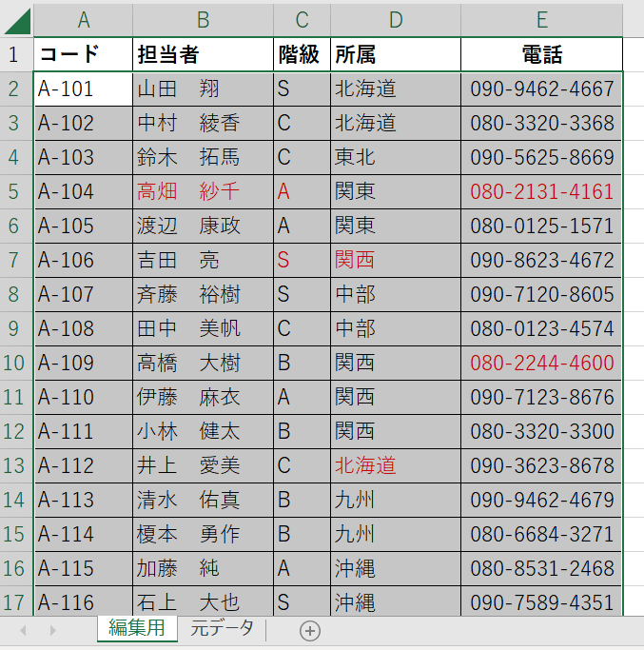This screenshot has width=644, height=650.
Task: Click the Select All corner triangle
Action: tap(17, 20)
